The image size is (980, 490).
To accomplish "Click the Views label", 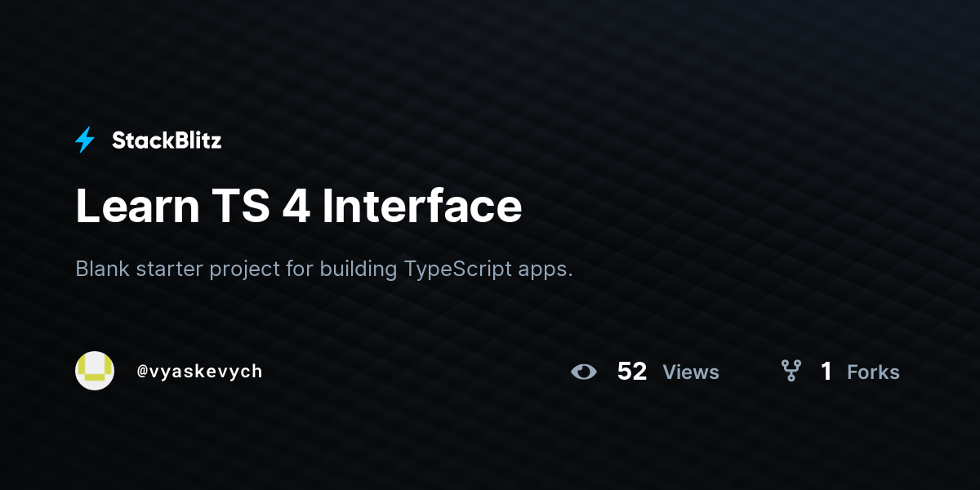I will [691, 372].
